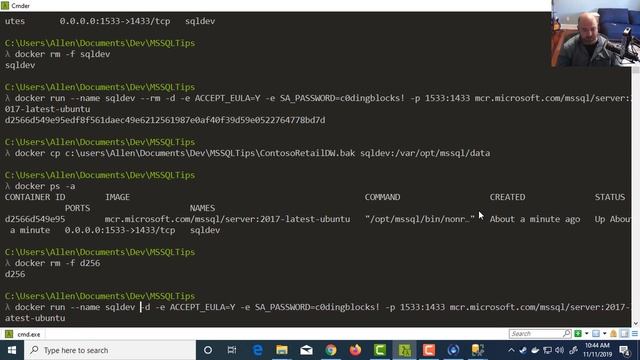640x360 pixels.
Task: Open the volume control tray icon
Action: 560,350
